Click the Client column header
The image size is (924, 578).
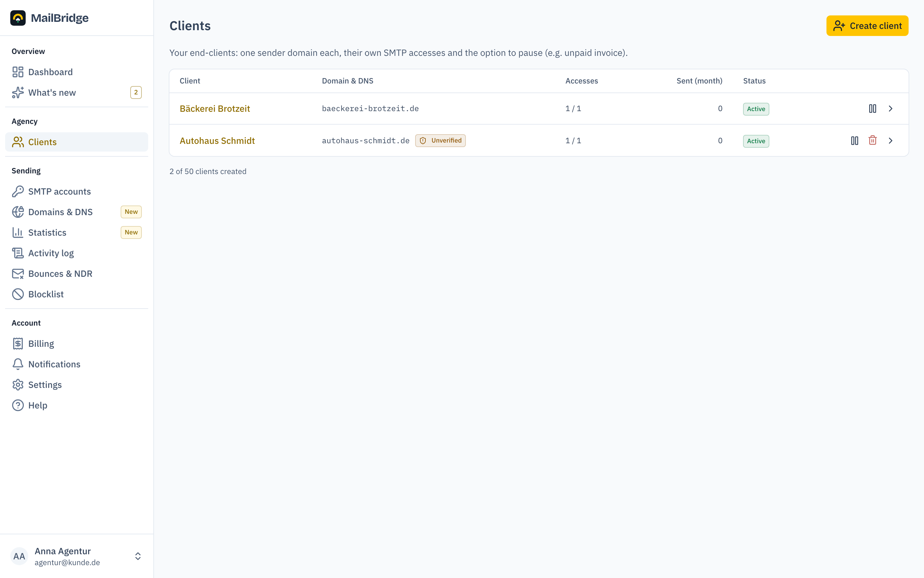(x=190, y=81)
